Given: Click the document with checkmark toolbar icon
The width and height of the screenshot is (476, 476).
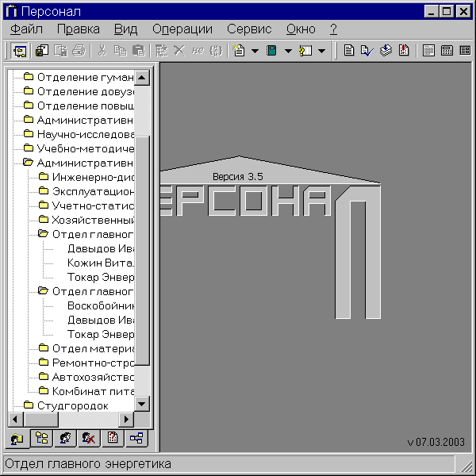Looking at the screenshot, I should 367,51.
